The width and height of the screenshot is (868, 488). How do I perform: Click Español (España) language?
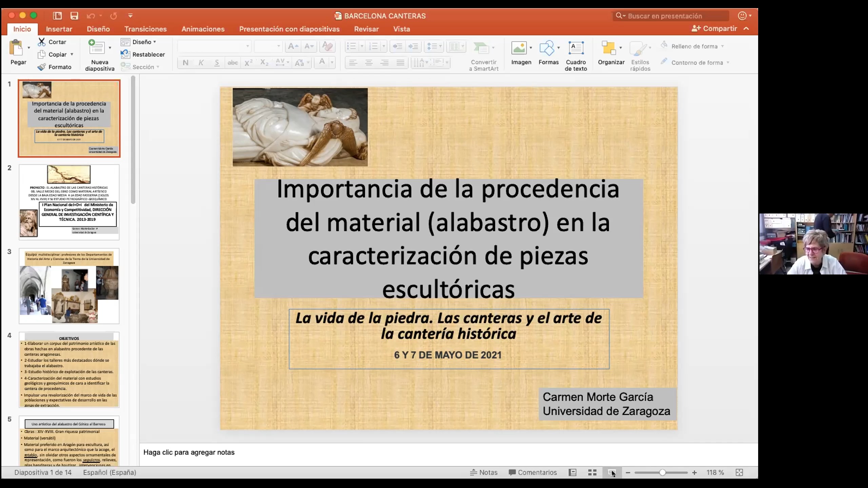click(110, 472)
